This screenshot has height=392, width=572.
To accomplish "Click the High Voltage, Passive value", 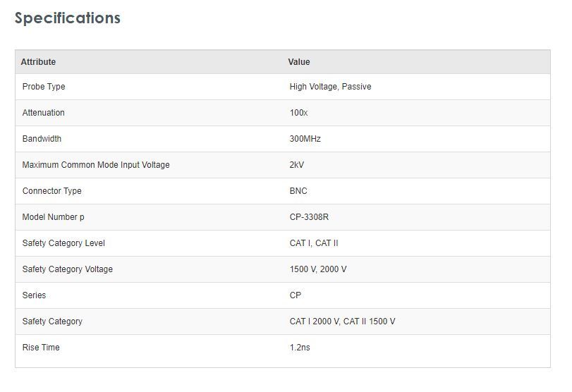I will pyautogui.click(x=330, y=87).
